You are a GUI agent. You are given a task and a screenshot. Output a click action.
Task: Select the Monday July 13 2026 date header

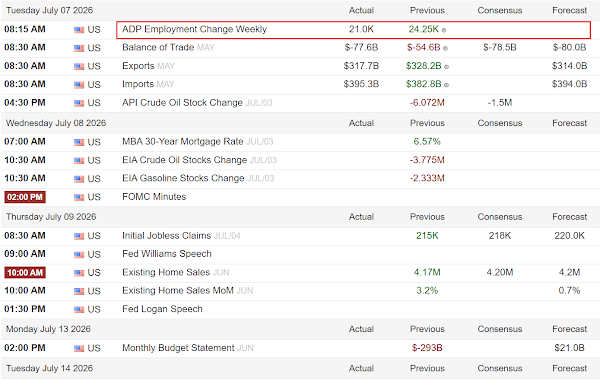pos(48,329)
